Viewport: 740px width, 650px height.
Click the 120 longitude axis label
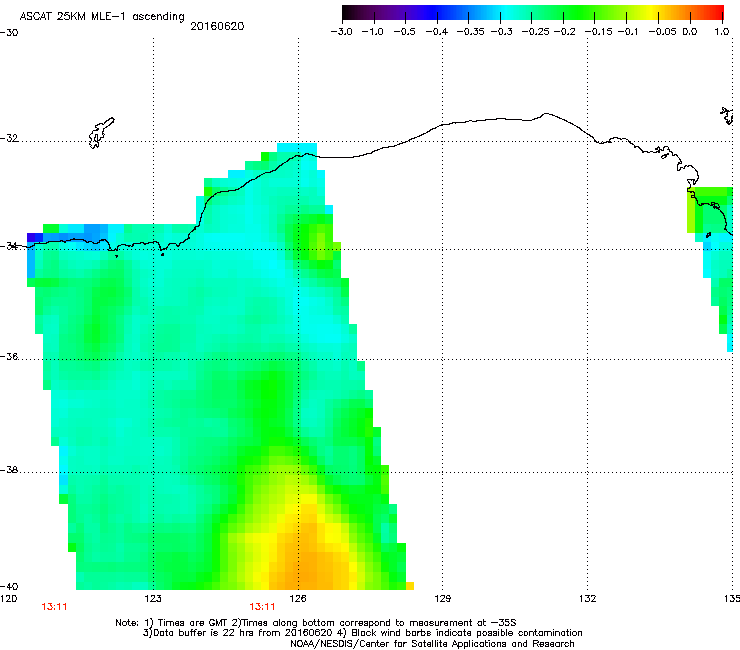click(x=8, y=599)
